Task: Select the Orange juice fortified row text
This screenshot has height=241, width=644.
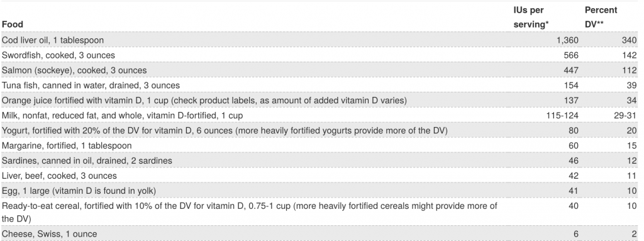Action: coord(204,100)
